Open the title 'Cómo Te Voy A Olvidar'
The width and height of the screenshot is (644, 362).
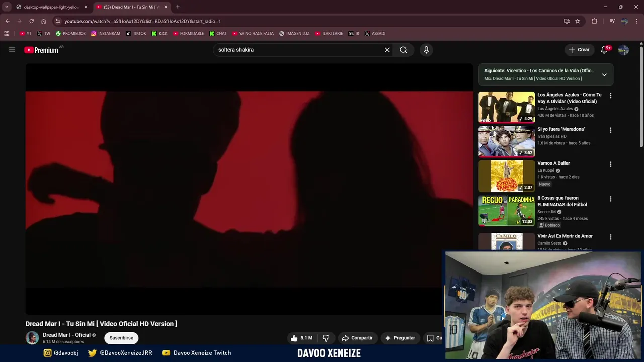(x=570, y=98)
